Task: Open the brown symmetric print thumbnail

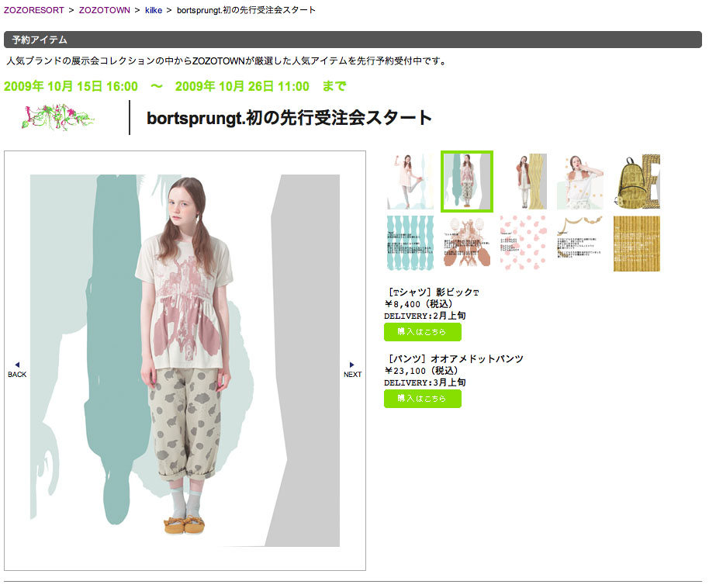Action: (x=467, y=244)
